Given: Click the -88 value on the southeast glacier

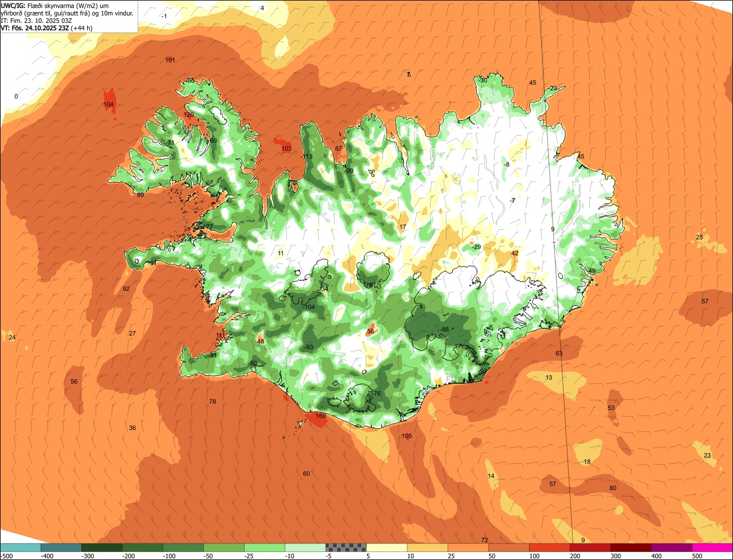Looking at the screenshot, I should point(444,329).
